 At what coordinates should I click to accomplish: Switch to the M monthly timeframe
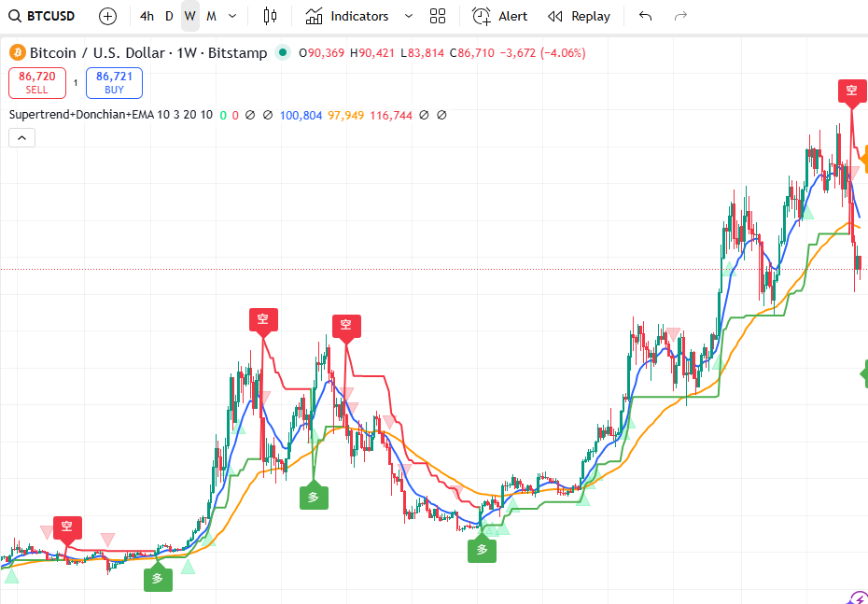pyautogui.click(x=210, y=16)
